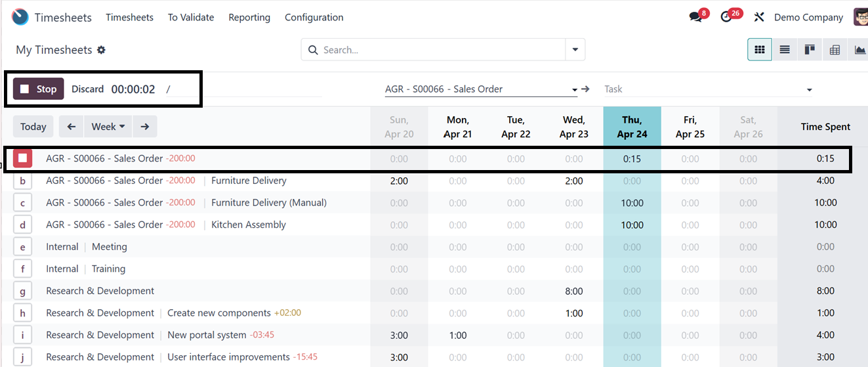Open the activities clock icon
Image resolution: width=868 pixels, height=367 pixels.
(x=726, y=17)
